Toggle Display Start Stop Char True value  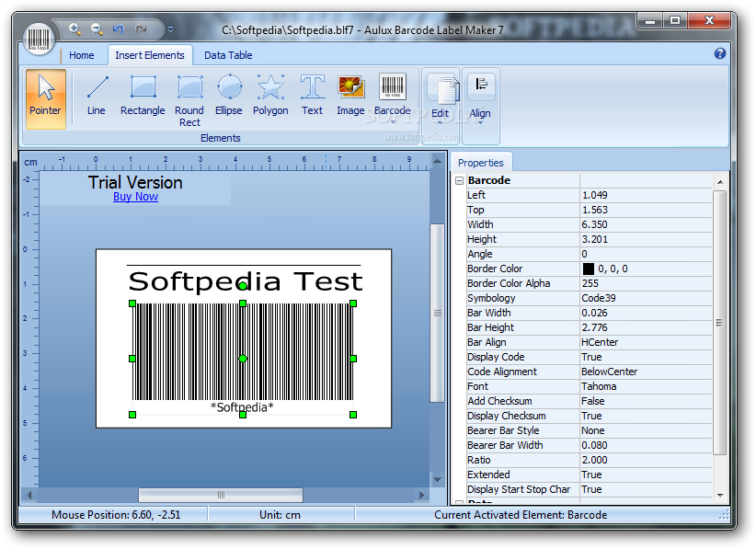tap(646, 489)
